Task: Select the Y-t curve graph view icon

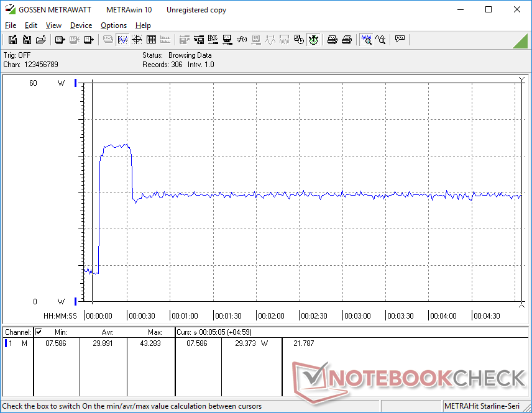Action: coord(122,40)
